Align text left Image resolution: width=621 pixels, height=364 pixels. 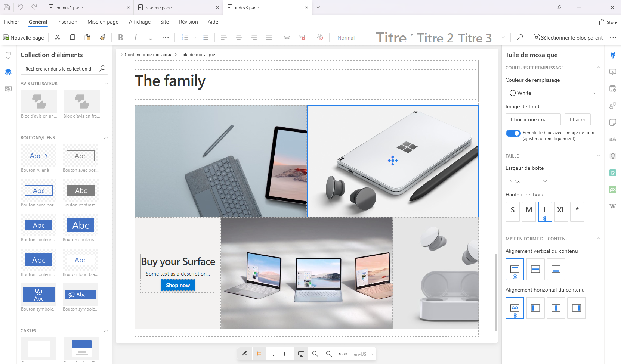[x=224, y=37]
